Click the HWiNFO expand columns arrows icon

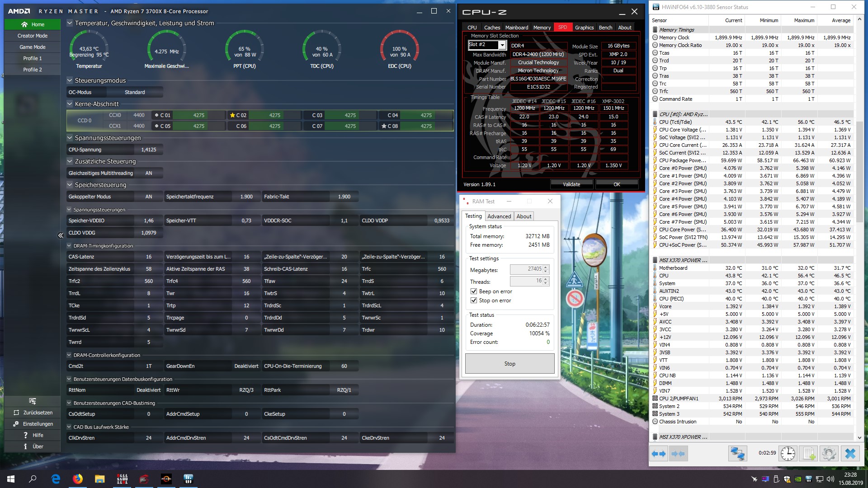point(659,454)
